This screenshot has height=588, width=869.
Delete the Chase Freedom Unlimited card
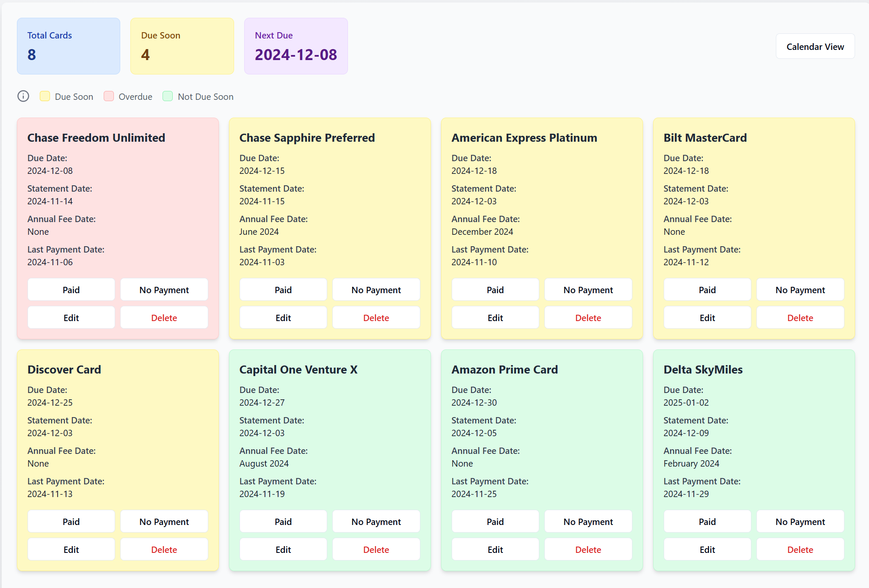coord(164,318)
